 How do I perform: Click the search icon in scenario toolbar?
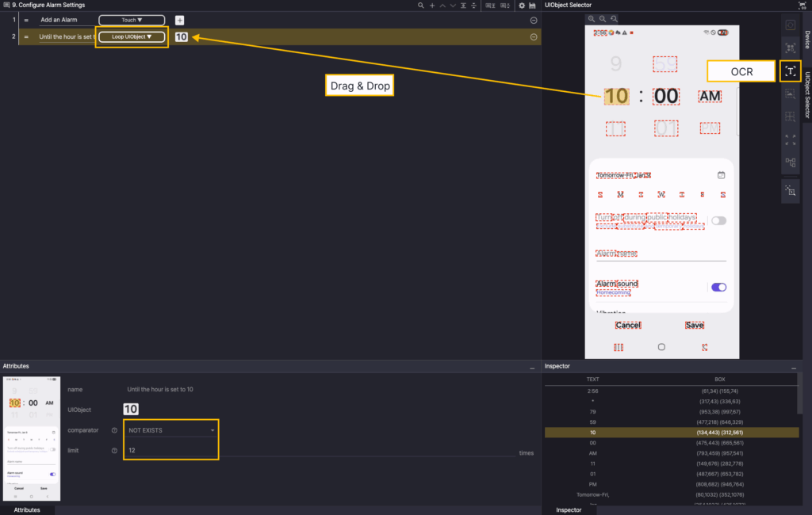point(421,6)
